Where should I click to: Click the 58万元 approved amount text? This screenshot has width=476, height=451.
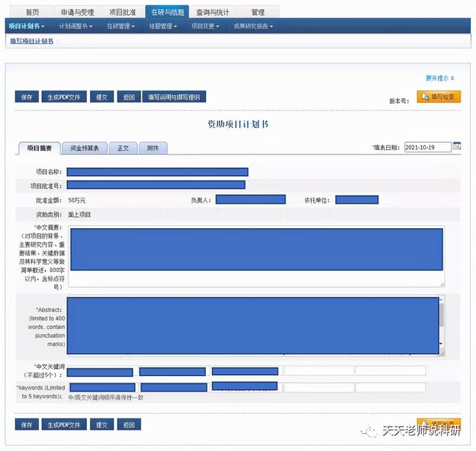point(77,200)
